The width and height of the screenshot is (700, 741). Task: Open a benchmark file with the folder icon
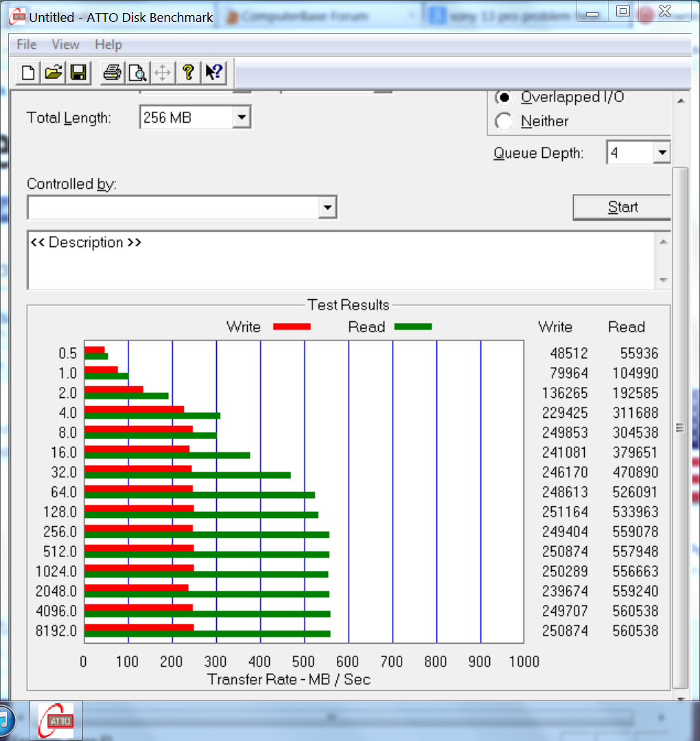pyautogui.click(x=54, y=73)
